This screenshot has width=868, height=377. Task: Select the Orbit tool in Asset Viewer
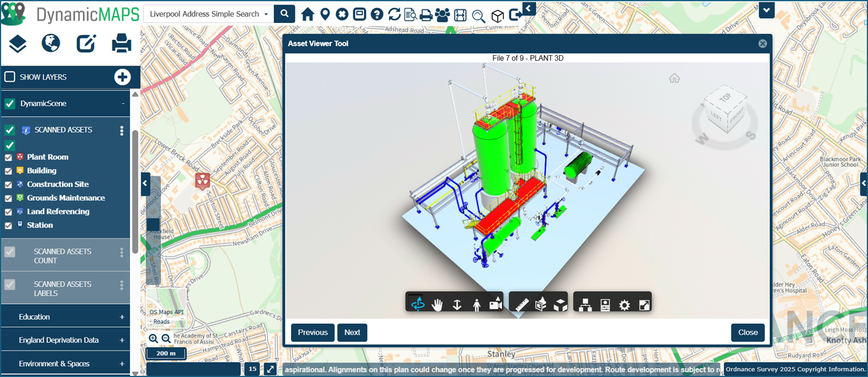click(418, 303)
